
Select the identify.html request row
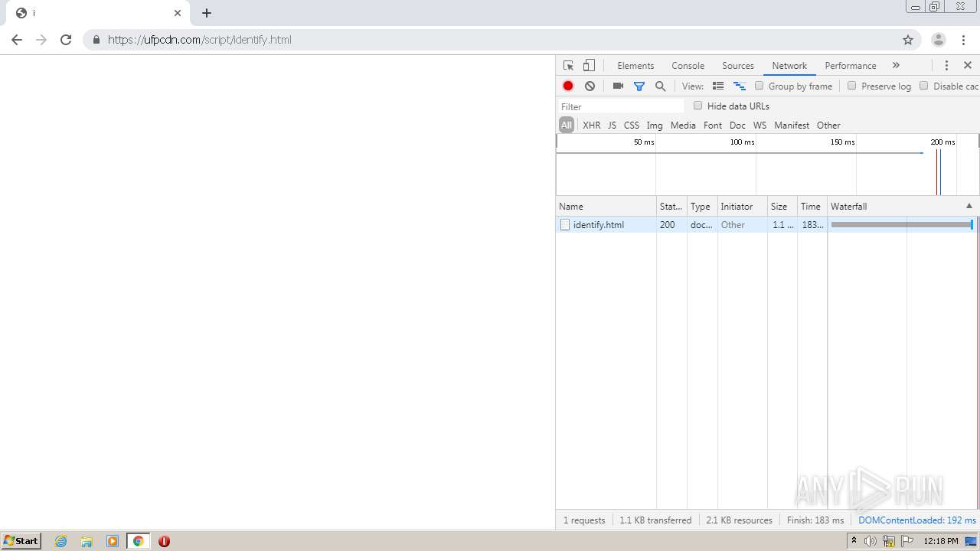click(x=767, y=225)
